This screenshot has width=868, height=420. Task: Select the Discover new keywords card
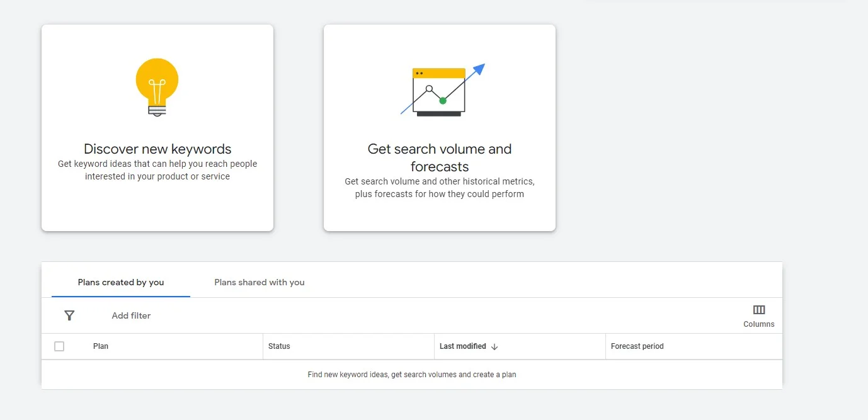tap(157, 127)
